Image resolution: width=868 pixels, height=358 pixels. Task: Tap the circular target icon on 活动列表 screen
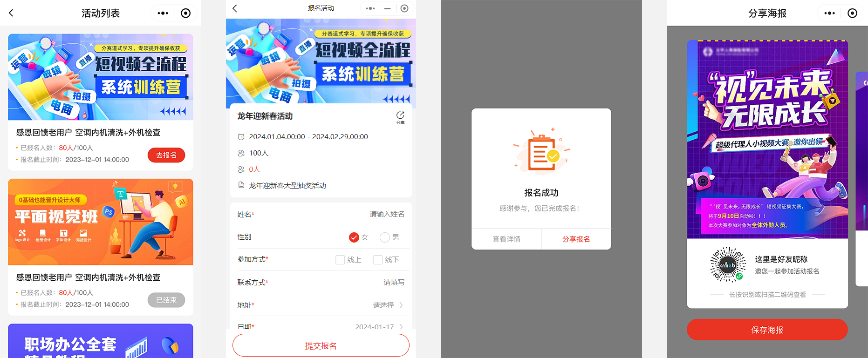(x=185, y=13)
